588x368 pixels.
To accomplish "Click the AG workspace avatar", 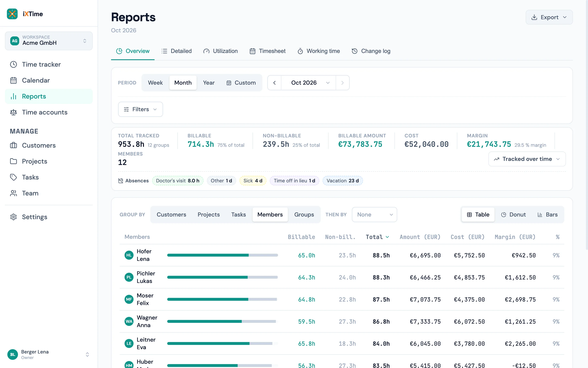I will [14, 41].
